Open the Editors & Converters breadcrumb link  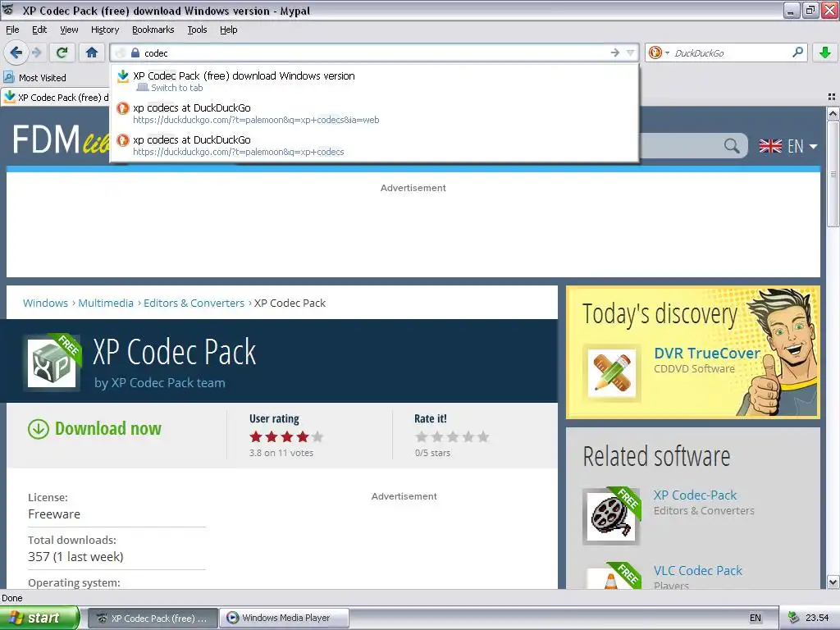(x=194, y=303)
